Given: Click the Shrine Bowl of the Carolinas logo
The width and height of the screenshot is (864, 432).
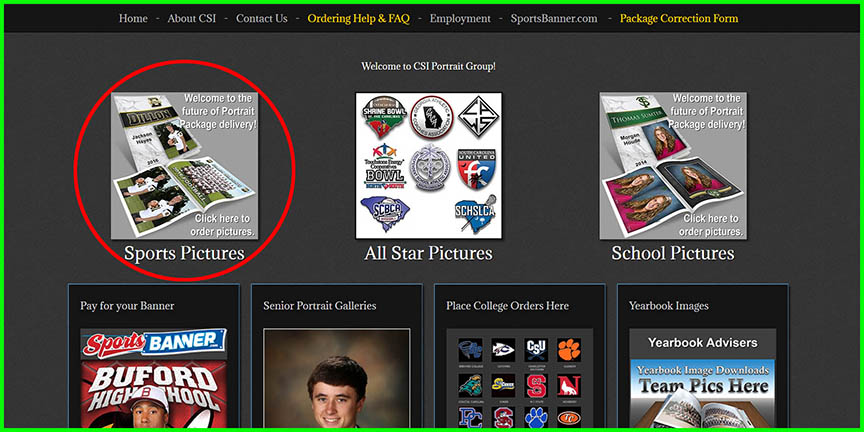Looking at the screenshot, I should click(384, 117).
